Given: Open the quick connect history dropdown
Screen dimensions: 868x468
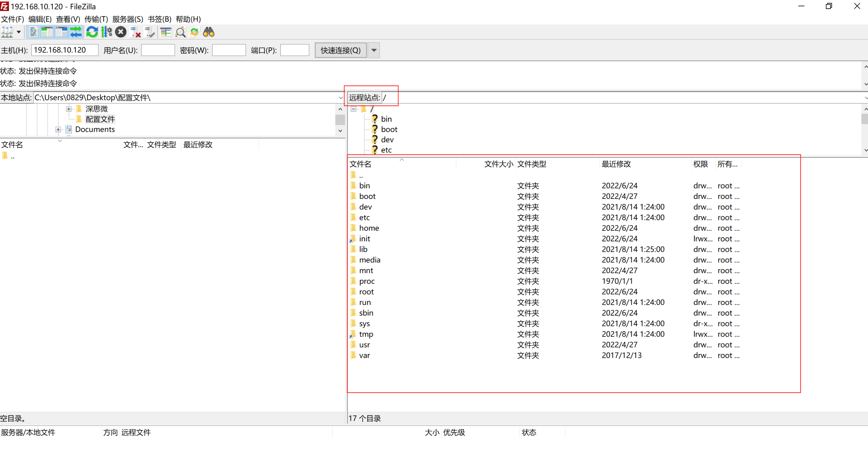Looking at the screenshot, I should [x=374, y=50].
